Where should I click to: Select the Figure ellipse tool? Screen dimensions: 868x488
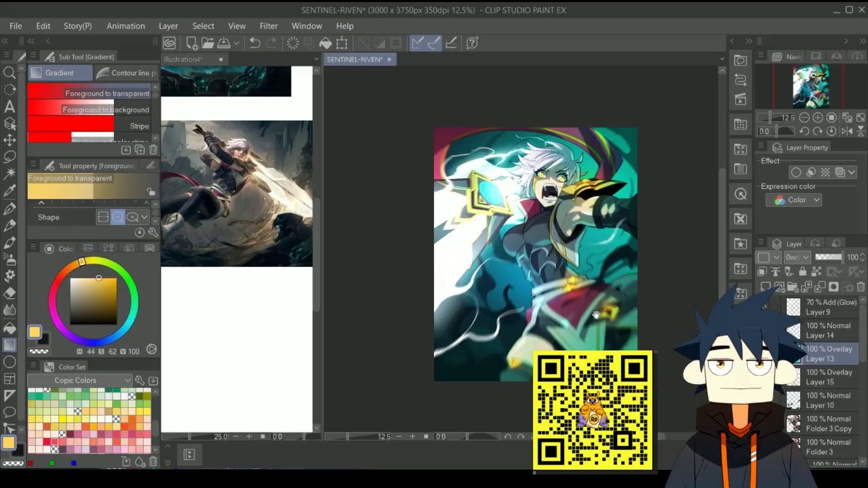[9, 361]
